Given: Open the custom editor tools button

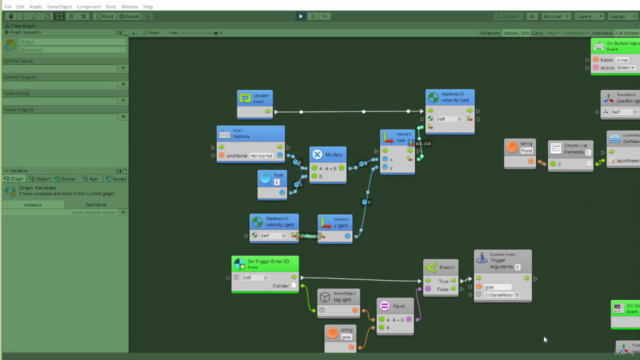Looking at the screenshot, I should tap(83, 16).
